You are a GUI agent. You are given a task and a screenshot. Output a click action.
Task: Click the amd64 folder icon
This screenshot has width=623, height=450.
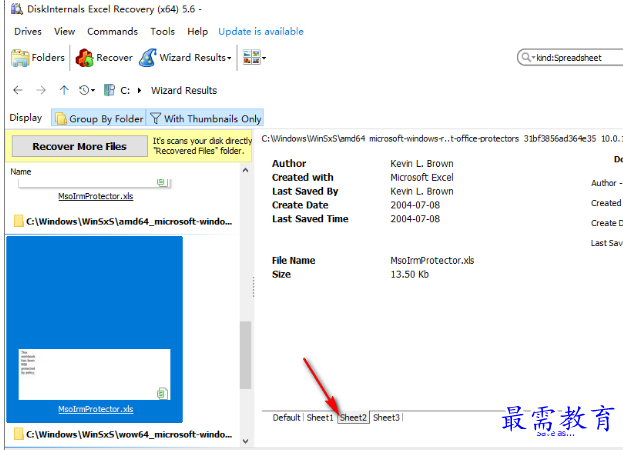18,221
